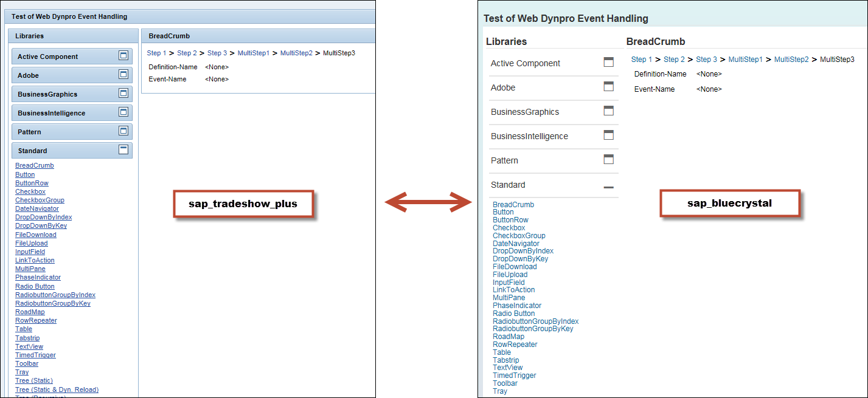Expand Pattern tray icon in bluecrystal theme
868x398 pixels.
pyautogui.click(x=608, y=159)
